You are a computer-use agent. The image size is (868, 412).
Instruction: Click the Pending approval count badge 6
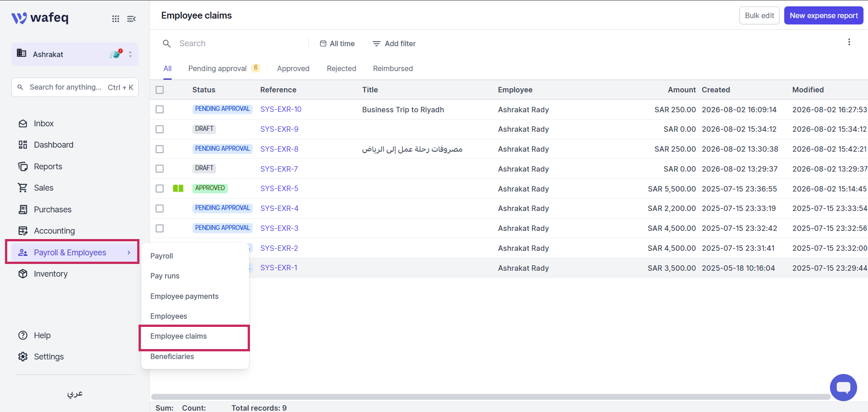pyautogui.click(x=256, y=68)
